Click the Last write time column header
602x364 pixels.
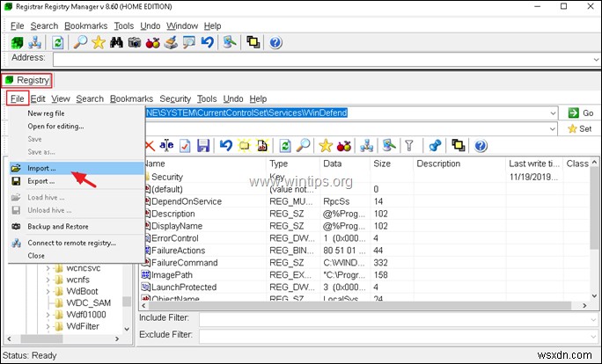tap(533, 164)
